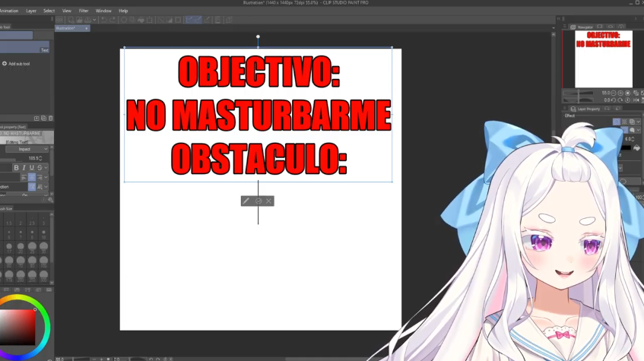Open the Help menu
Image resolution: width=644 pixels, height=361 pixels.
point(123,11)
